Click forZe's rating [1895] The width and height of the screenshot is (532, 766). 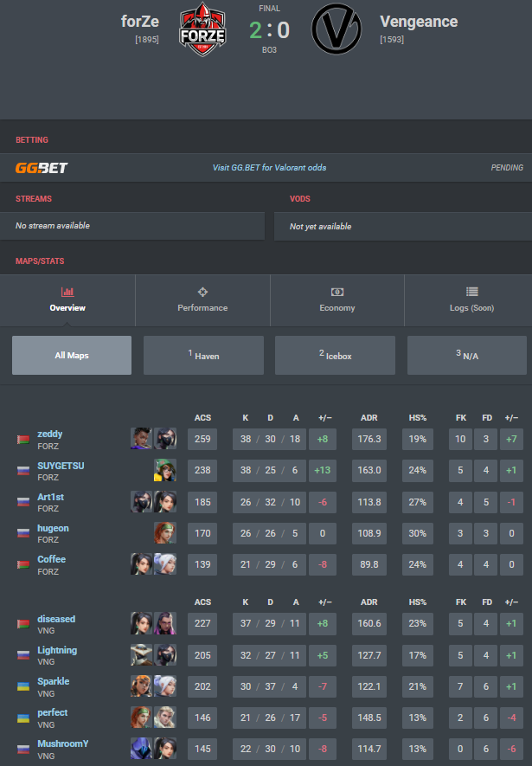(147, 40)
